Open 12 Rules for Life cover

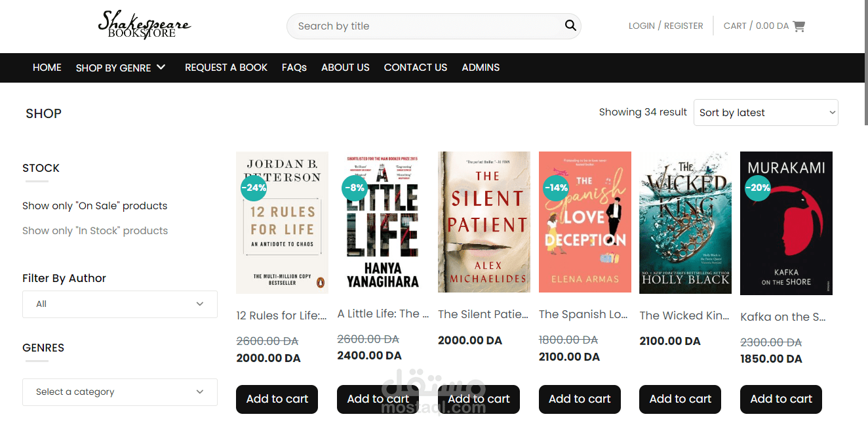click(x=282, y=222)
